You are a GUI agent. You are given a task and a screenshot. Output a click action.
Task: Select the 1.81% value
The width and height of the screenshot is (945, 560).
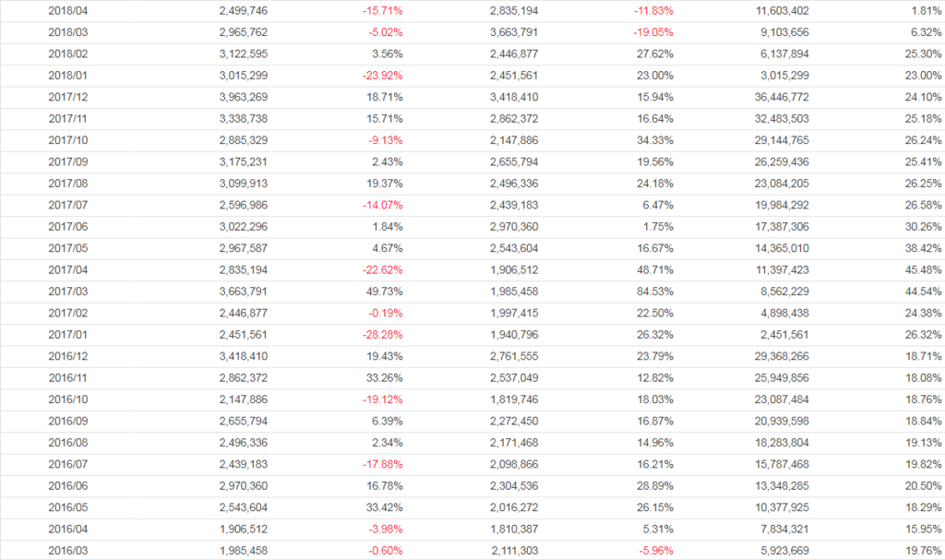click(x=926, y=11)
